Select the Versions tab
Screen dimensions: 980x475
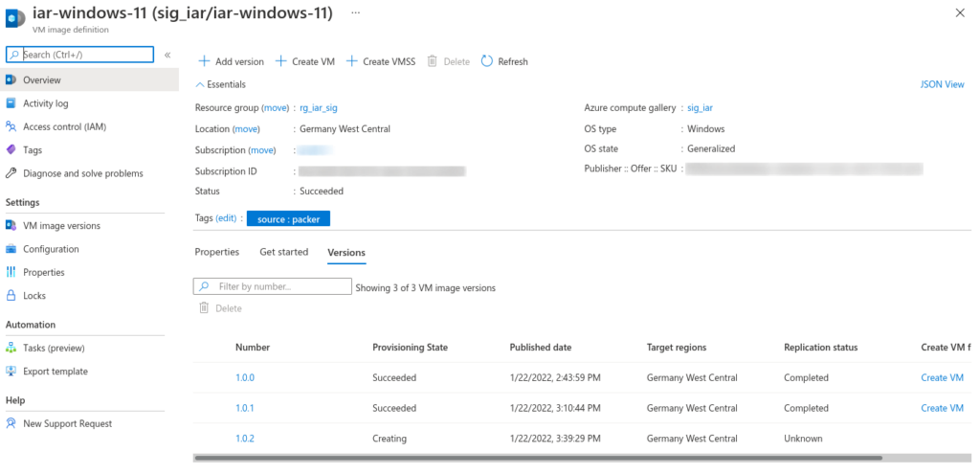pos(346,253)
